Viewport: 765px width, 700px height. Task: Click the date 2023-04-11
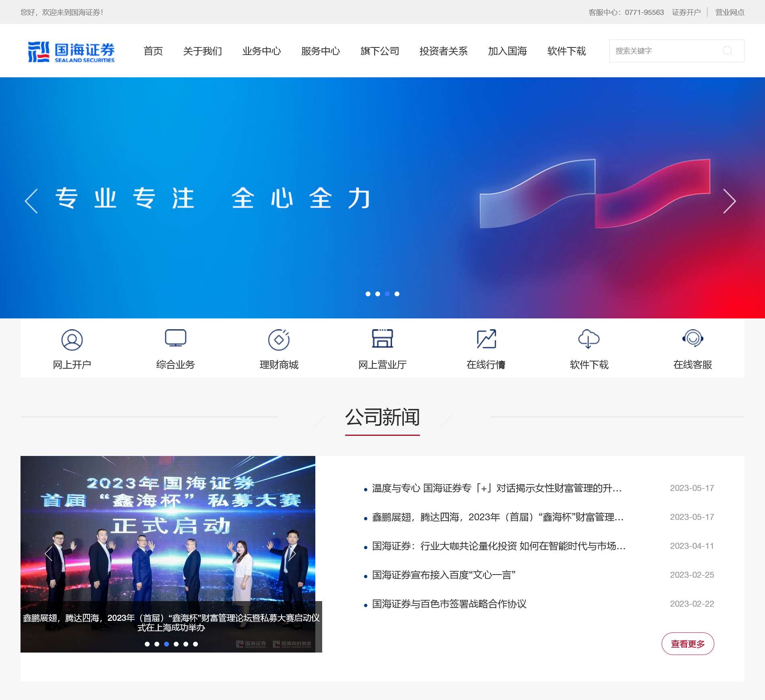click(692, 546)
